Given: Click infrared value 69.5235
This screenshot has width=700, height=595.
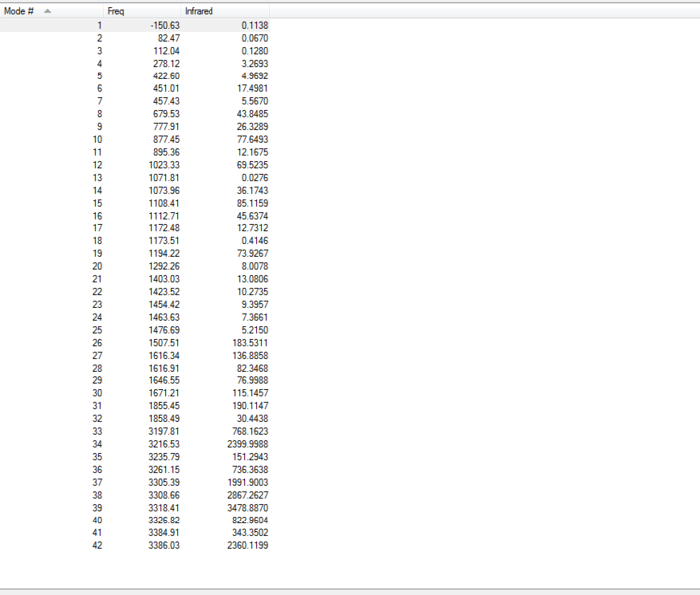Looking at the screenshot, I should pos(252,165).
